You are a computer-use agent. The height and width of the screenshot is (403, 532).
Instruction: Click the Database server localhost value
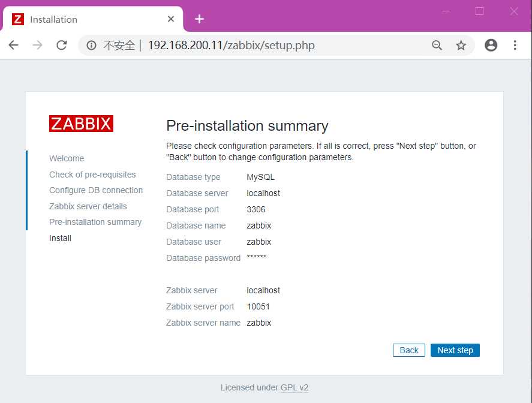pos(263,193)
